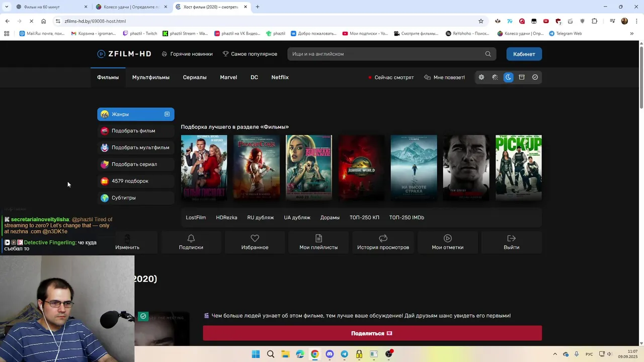Open Telegram Web bookmark
The width and height of the screenshot is (644, 362).
[x=566, y=34]
